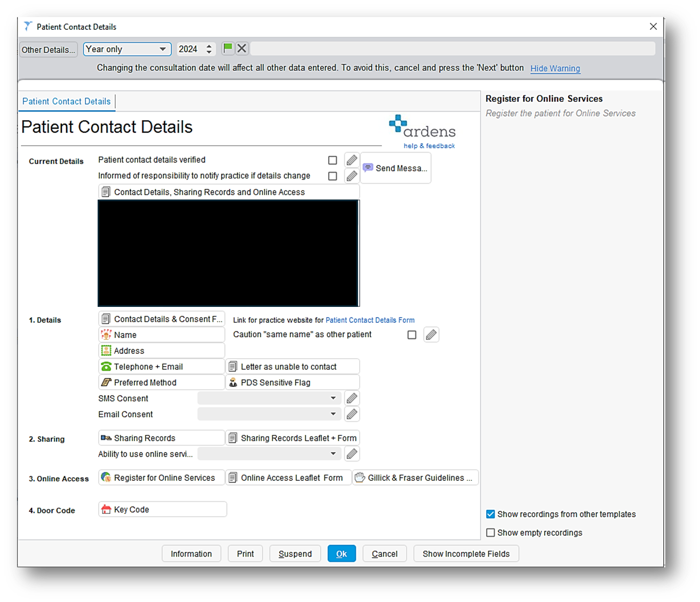Click the Other Details... button
Viewport: 700px width, 602px height.
(49, 50)
